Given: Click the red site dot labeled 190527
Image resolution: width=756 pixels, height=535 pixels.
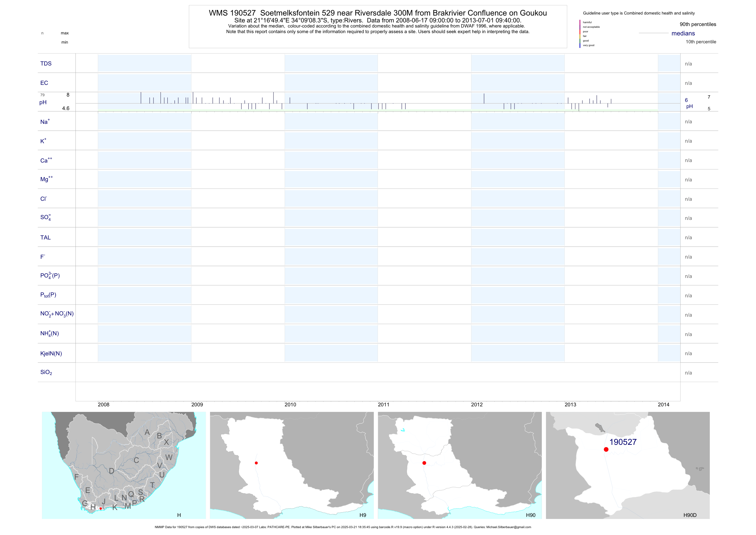Looking at the screenshot, I should click(x=606, y=449).
